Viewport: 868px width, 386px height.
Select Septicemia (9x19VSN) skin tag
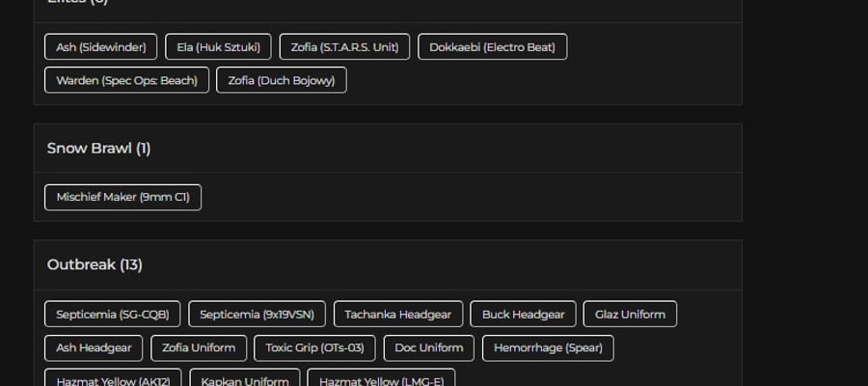[x=257, y=315]
